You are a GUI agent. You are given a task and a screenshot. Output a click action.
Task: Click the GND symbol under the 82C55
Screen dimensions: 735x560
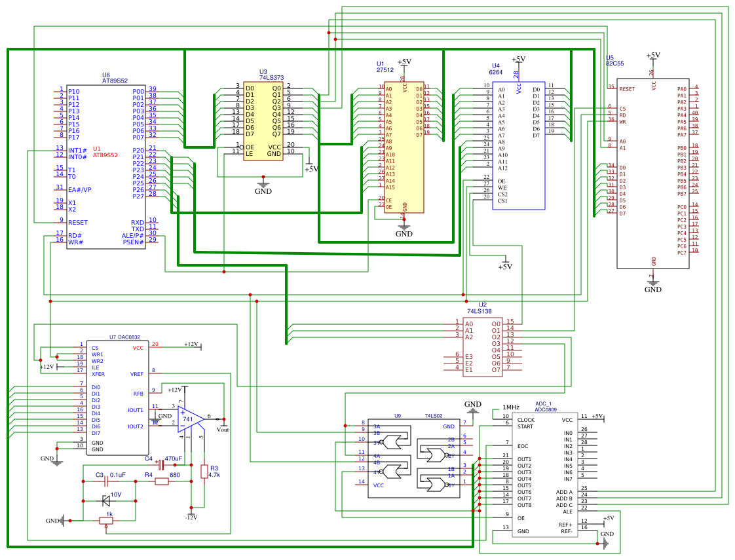click(x=653, y=284)
